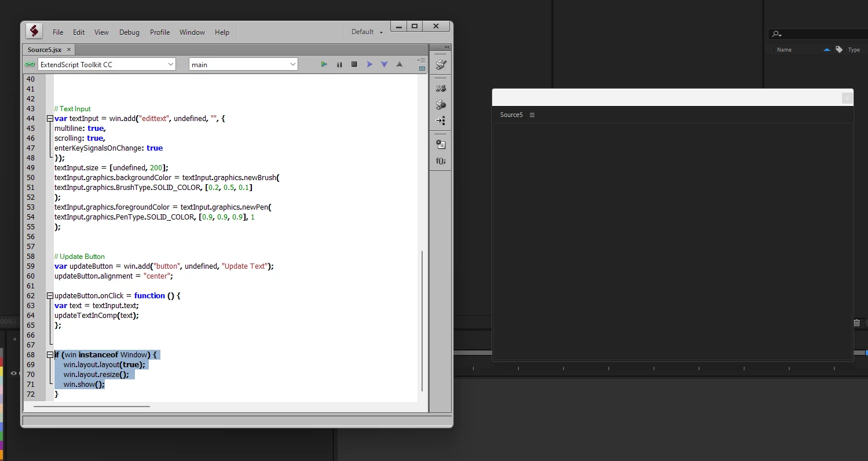Click the 'updateTextInComp(text);' code line
Viewport: 868px width, 461px height.
click(x=97, y=315)
